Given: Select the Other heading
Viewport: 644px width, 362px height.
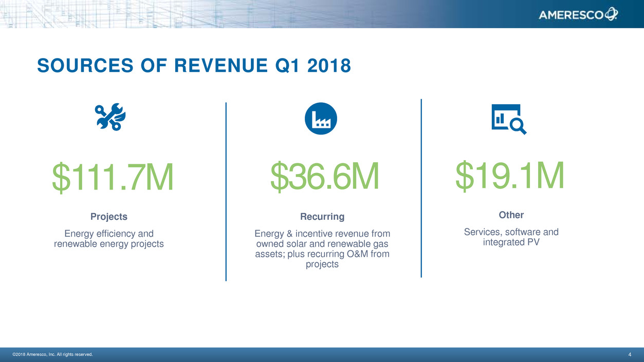Looking at the screenshot, I should pos(511,215).
